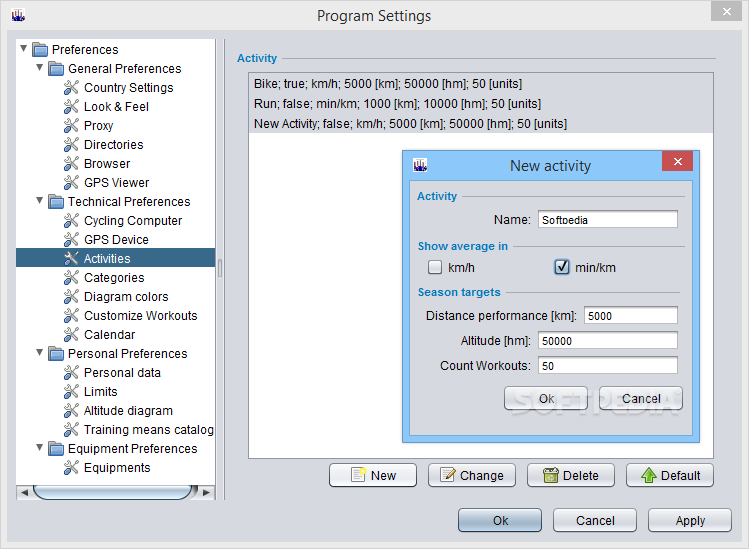Click the tree scrollbar left arrow
The image size is (749, 549).
24,492
